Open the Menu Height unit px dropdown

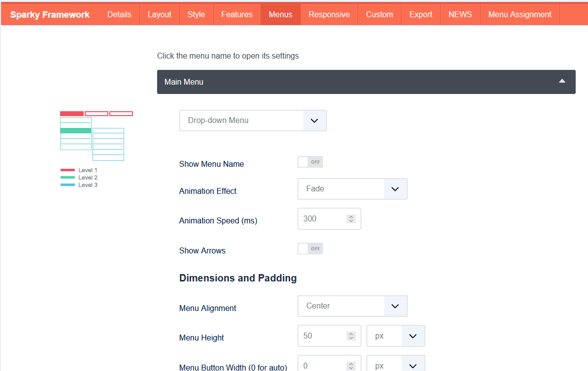pos(395,336)
